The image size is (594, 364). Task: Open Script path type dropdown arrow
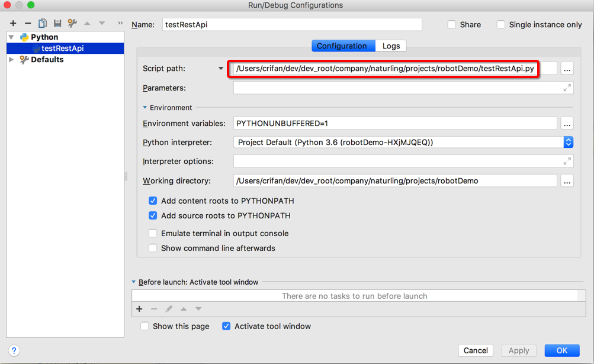point(220,69)
